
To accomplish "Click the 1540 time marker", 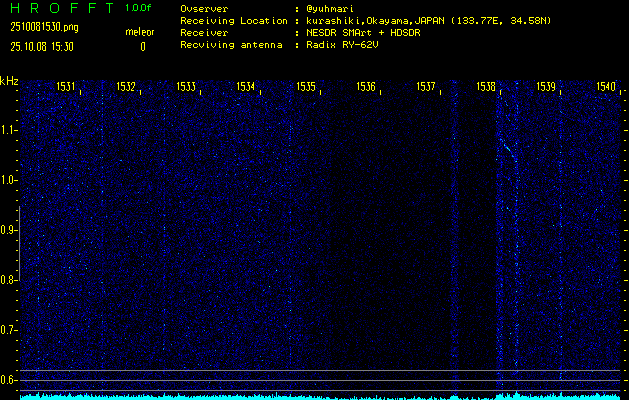I will coord(605,87).
